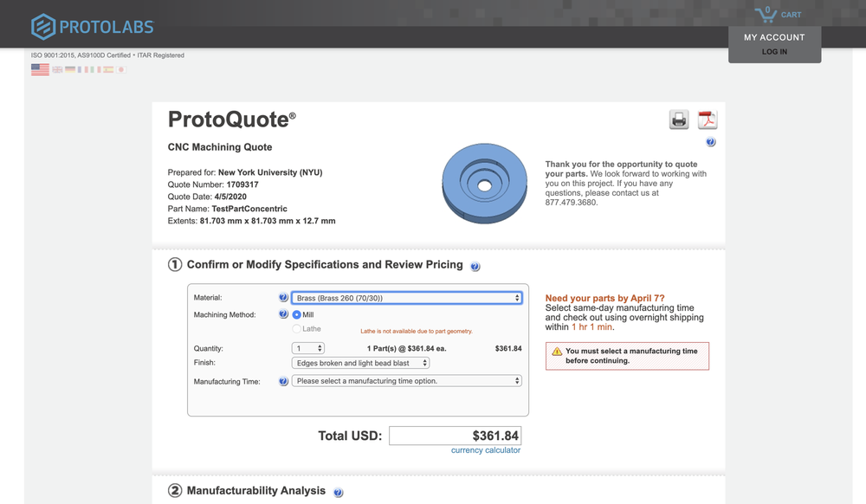
Task: View the blue part 3D thumbnail
Action: [x=484, y=184]
